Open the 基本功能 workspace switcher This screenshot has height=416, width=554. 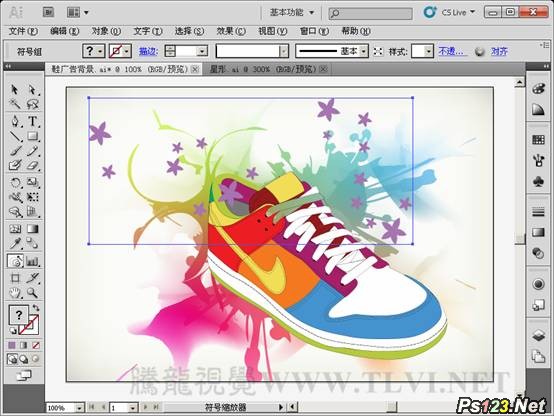point(292,12)
